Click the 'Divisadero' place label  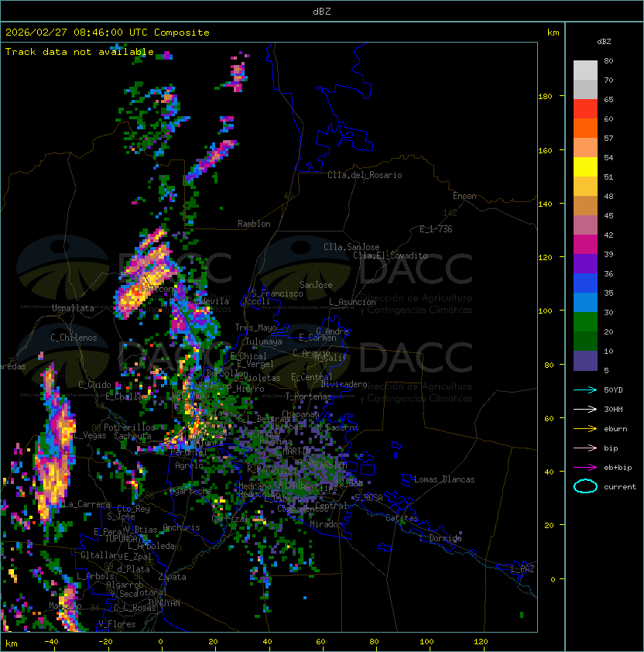tap(344, 384)
